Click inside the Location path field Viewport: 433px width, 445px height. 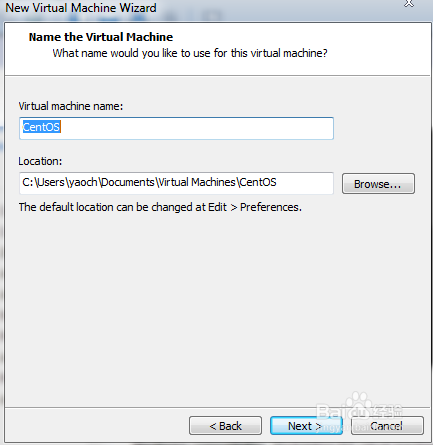(176, 183)
